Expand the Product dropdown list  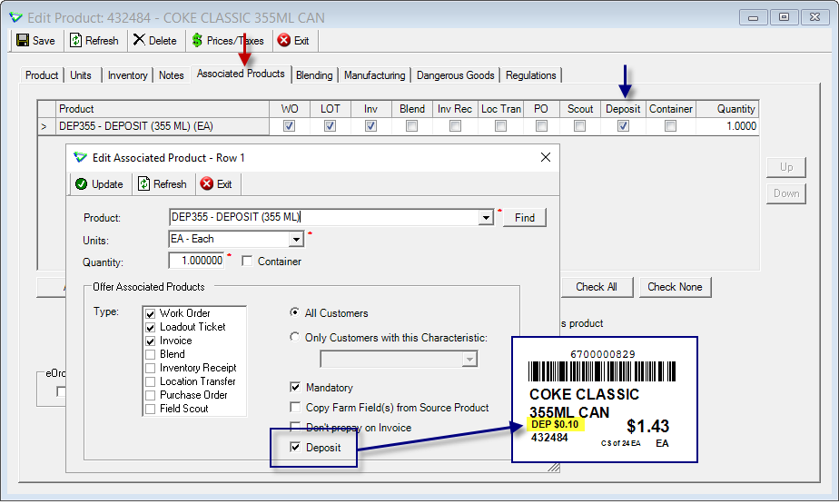pyautogui.click(x=486, y=218)
